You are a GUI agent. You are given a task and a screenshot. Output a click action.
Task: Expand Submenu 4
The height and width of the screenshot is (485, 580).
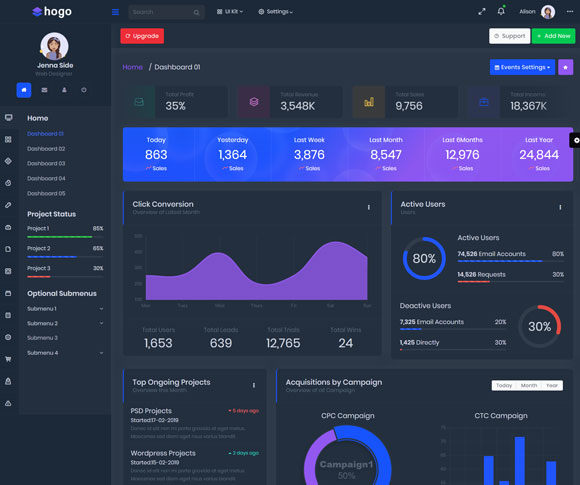(x=65, y=353)
